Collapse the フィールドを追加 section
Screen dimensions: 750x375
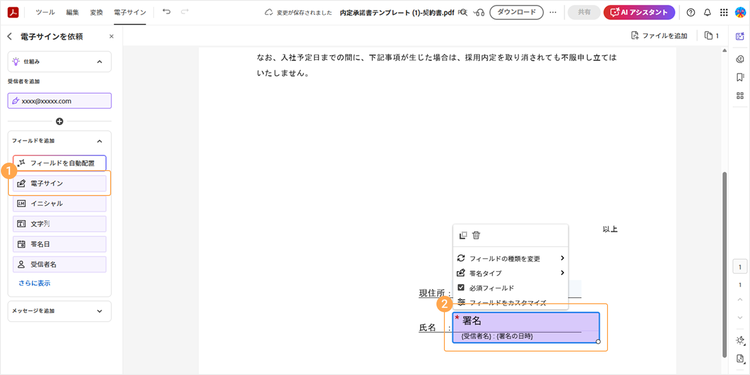click(x=99, y=141)
